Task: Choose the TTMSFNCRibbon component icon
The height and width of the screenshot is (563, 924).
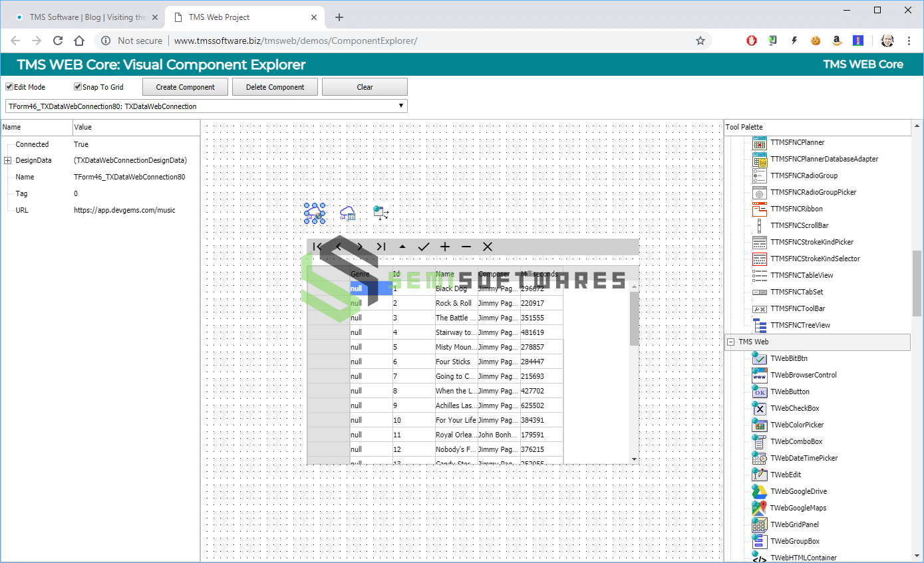Action: 759,209
